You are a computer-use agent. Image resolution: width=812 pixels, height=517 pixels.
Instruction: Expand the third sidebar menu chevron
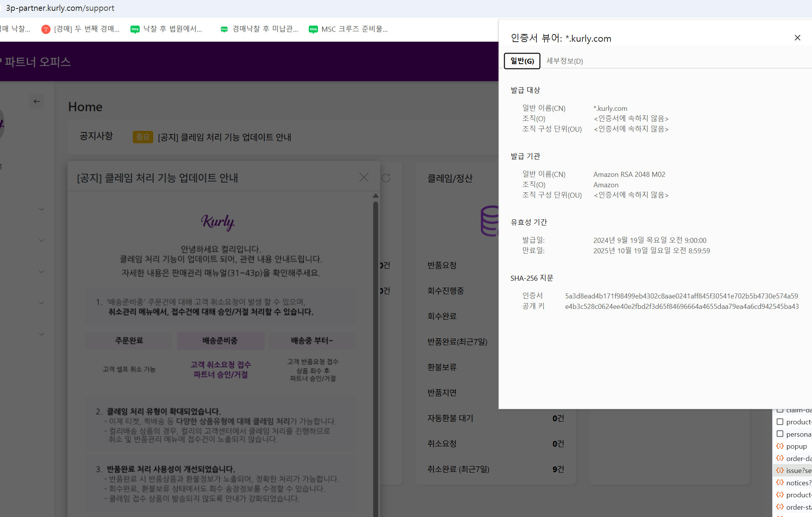(41, 272)
